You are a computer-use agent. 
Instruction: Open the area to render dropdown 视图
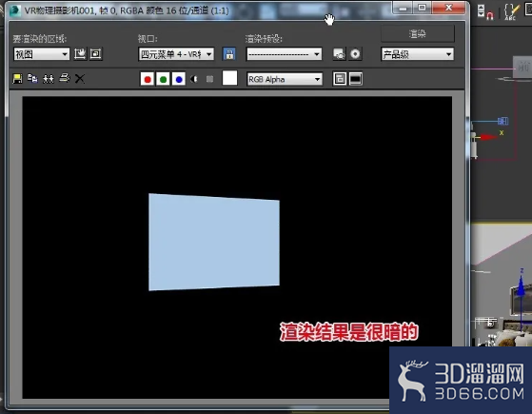(x=41, y=54)
